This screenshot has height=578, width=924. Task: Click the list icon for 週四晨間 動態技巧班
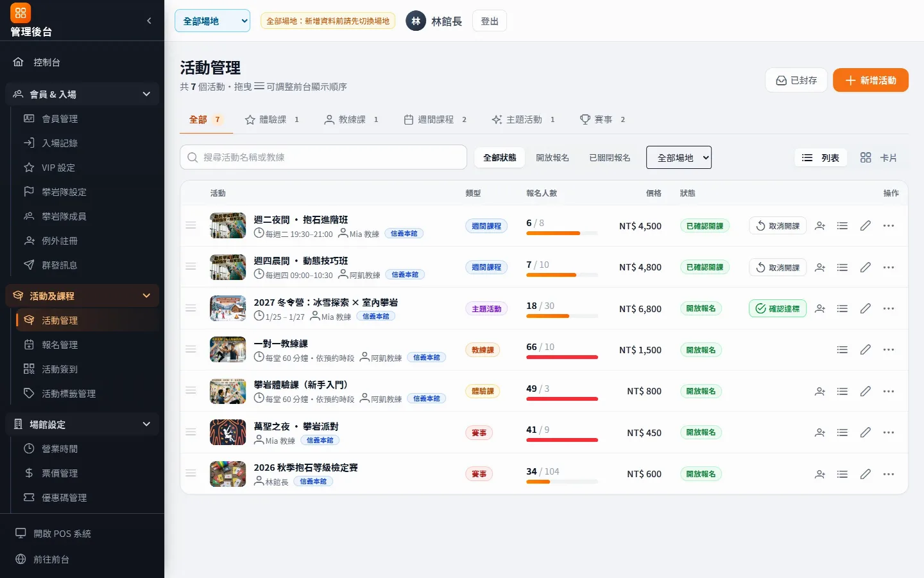(x=843, y=267)
